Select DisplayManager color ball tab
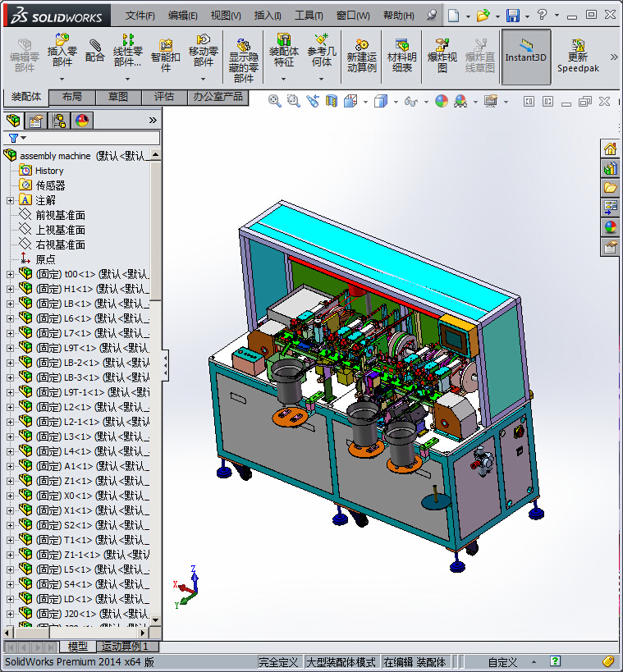Viewport: 623px width, 672px height. pyautogui.click(x=82, y=121)
